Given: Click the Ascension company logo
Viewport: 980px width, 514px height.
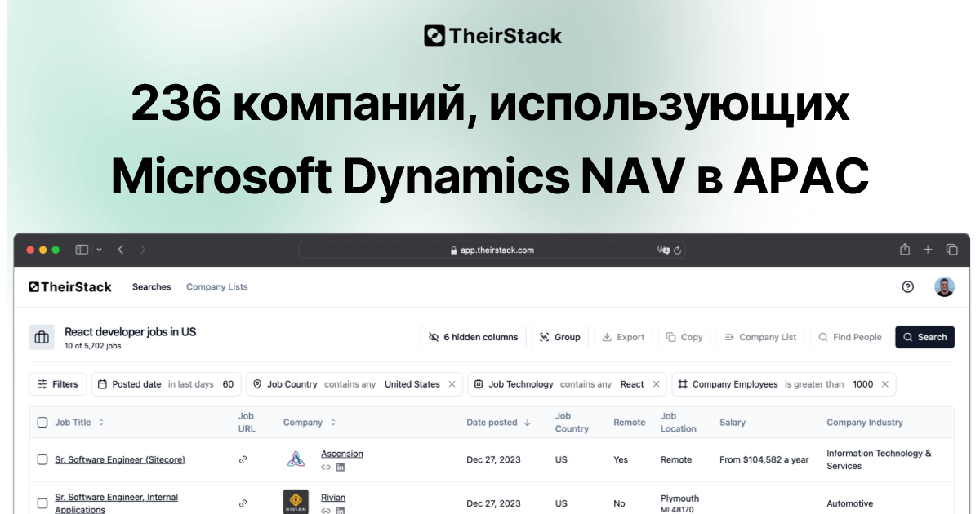Looking at the screenshot, I should click(296, 459).
